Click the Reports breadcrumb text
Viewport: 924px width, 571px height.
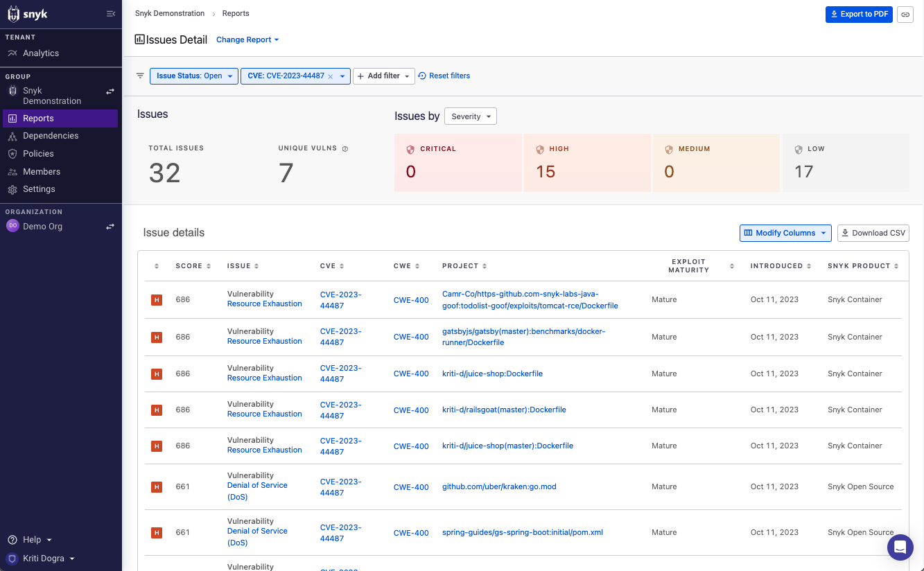point(236,13)
